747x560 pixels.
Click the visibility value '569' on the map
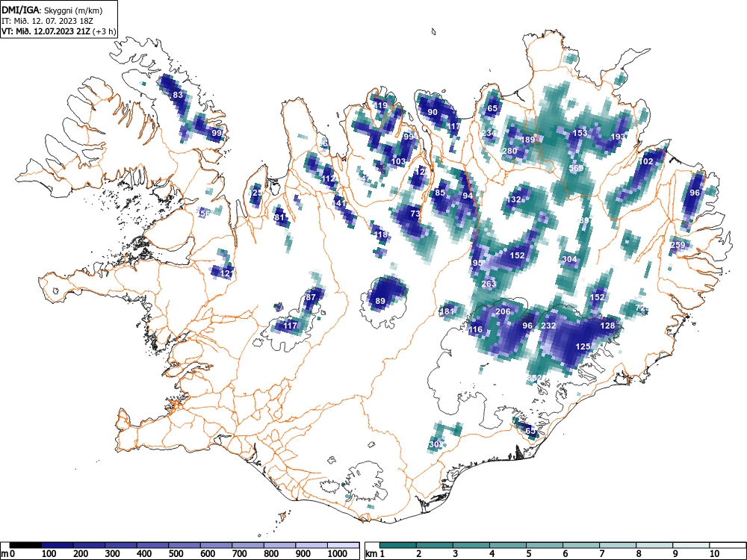[576, 168]
